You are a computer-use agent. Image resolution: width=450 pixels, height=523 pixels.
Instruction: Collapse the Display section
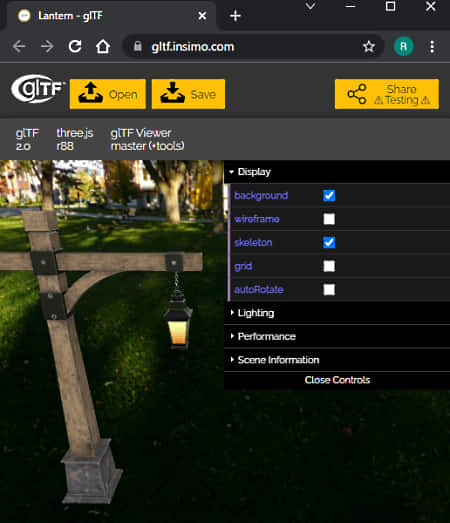click(x=337, y=172)
